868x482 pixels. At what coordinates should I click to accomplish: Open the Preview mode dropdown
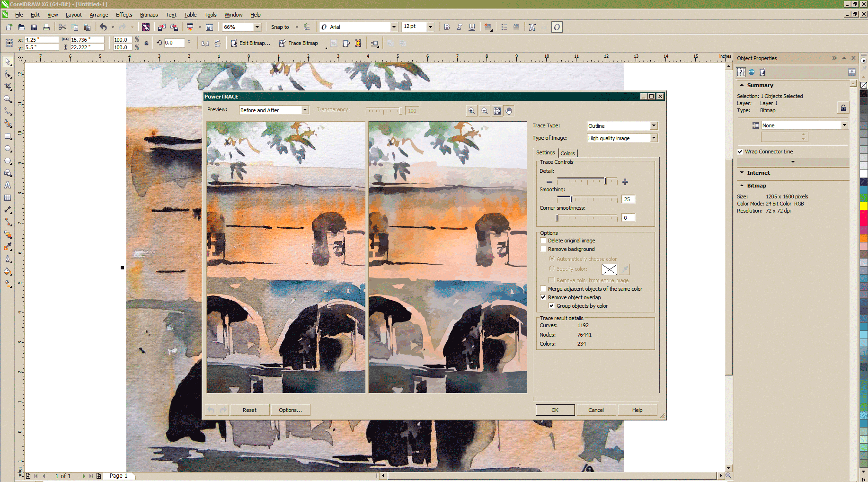tap(305, 110)
